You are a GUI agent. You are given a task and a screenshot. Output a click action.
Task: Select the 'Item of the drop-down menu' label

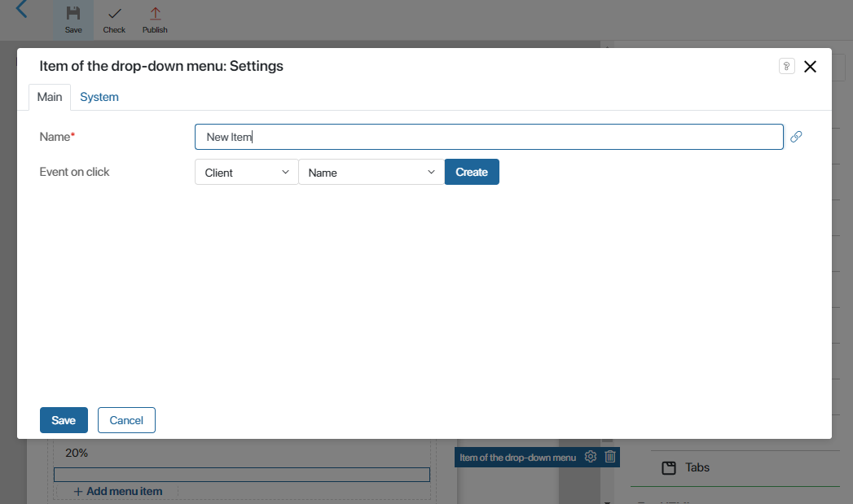click(x=517, y=458)
